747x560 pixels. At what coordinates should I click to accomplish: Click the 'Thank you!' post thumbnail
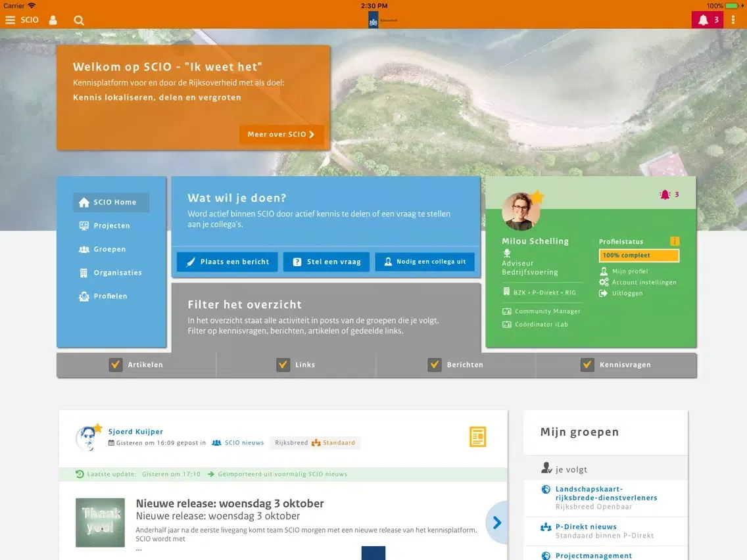(x=100, y=523)
